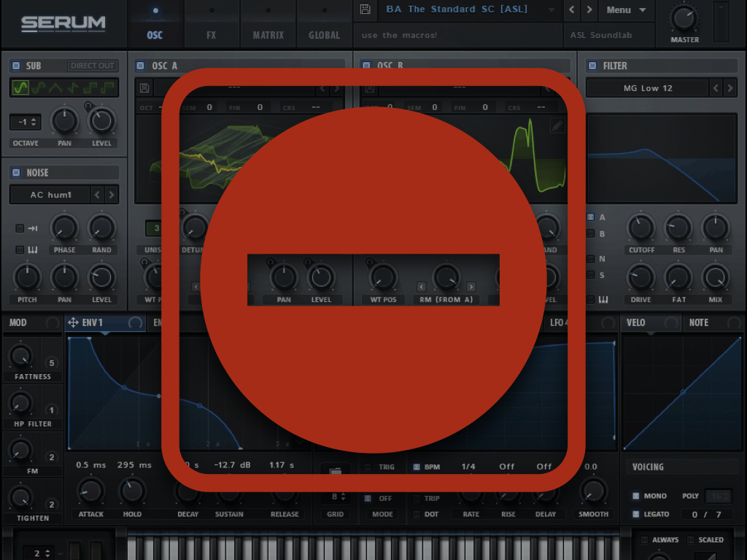Click the Sub oscillator Level knob

101,121
